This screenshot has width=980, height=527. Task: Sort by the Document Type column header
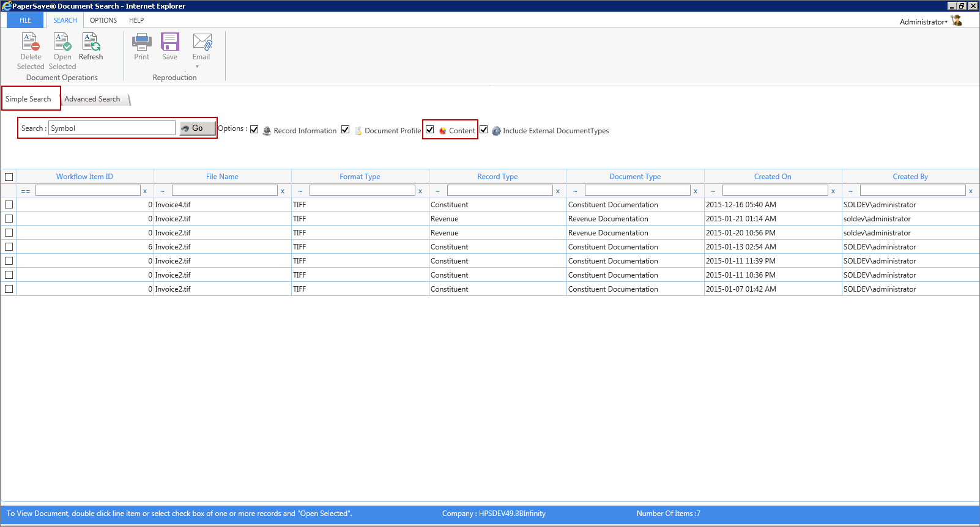click(x=635, y=177)
